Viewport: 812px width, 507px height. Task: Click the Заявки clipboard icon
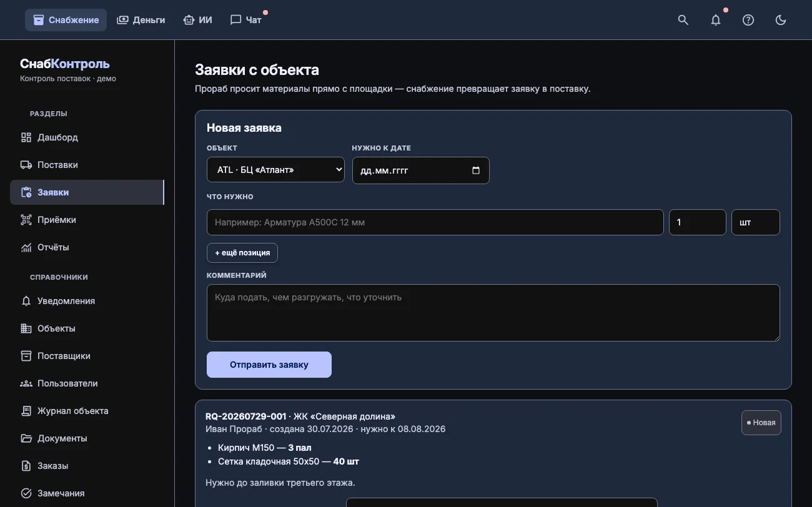26,192
